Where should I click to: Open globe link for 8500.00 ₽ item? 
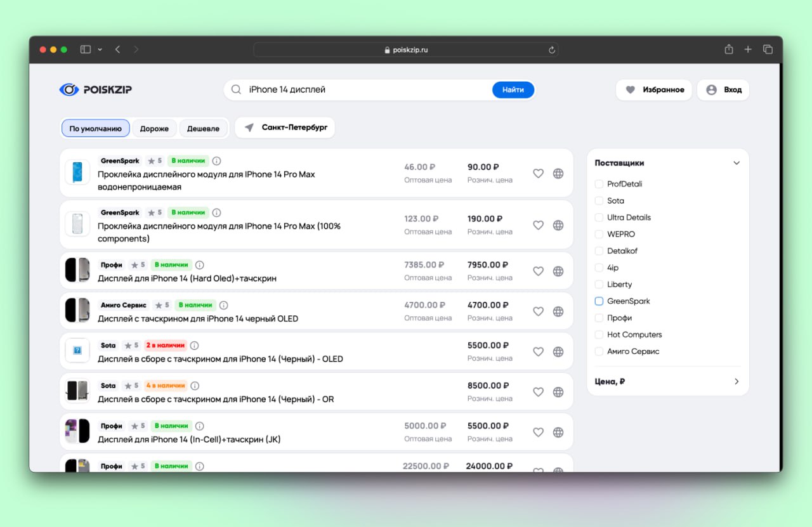click(x=558, y=392)
